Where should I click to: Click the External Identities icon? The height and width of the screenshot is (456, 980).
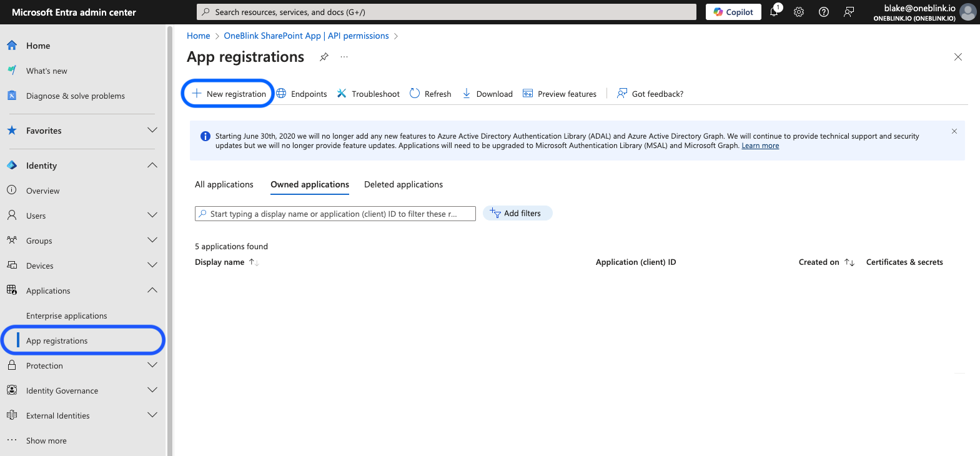(x=12, y=415)
